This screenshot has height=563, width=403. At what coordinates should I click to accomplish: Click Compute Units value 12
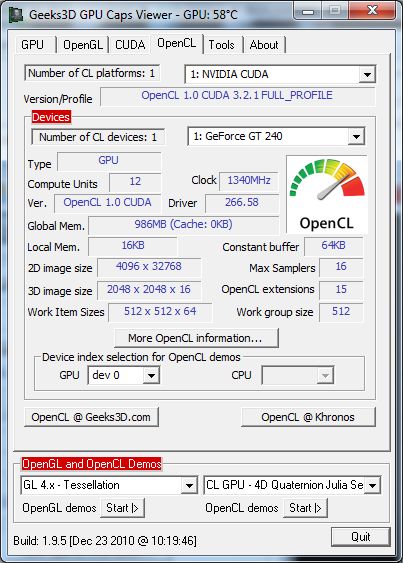(135, 182)
